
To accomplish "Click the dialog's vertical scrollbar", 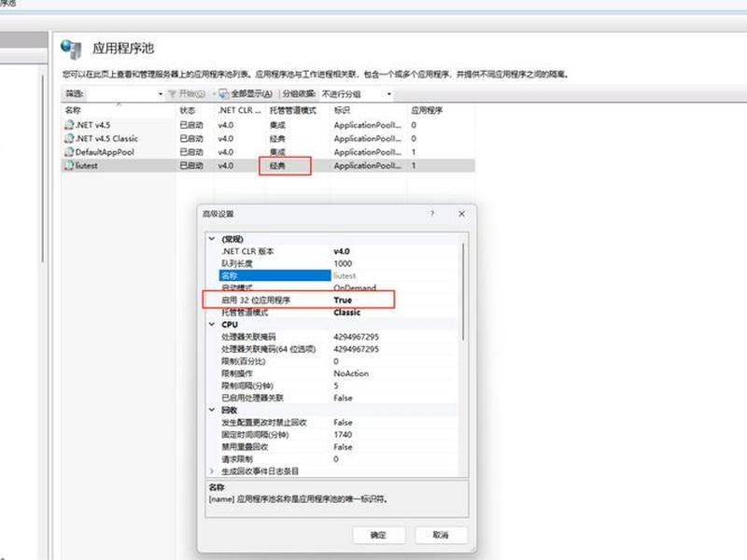I will 463,291.
